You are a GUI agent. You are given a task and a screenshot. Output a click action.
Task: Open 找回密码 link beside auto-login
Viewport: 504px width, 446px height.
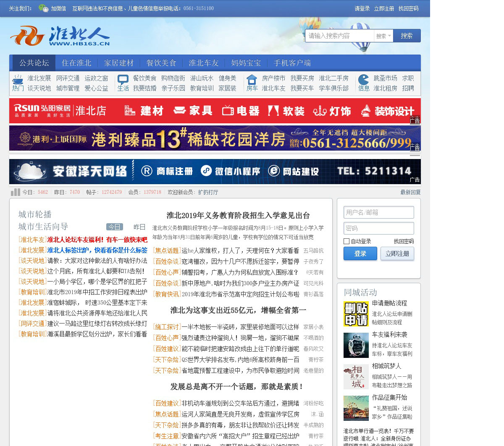tap(404, 241)
